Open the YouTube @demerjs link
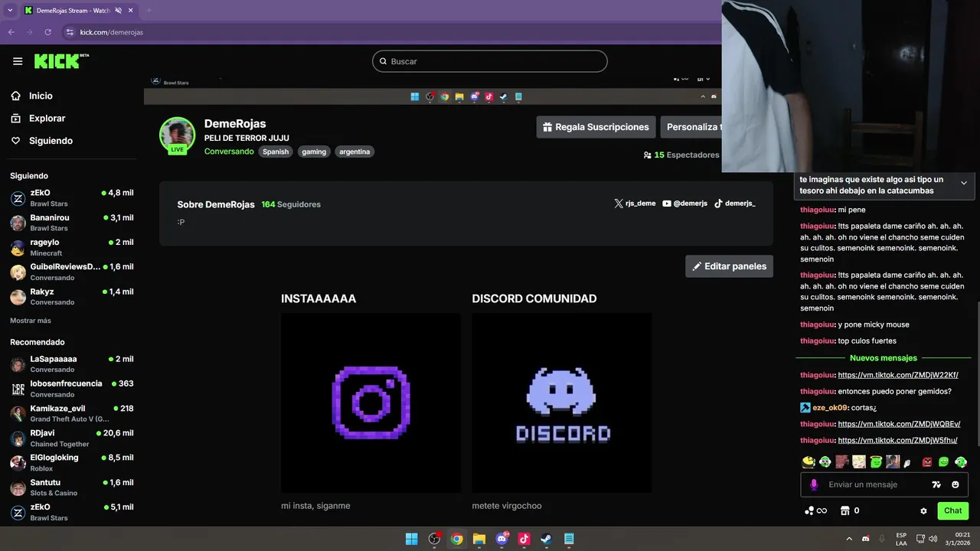The width and height of the screenshot is (980, 551). point(684,204)
